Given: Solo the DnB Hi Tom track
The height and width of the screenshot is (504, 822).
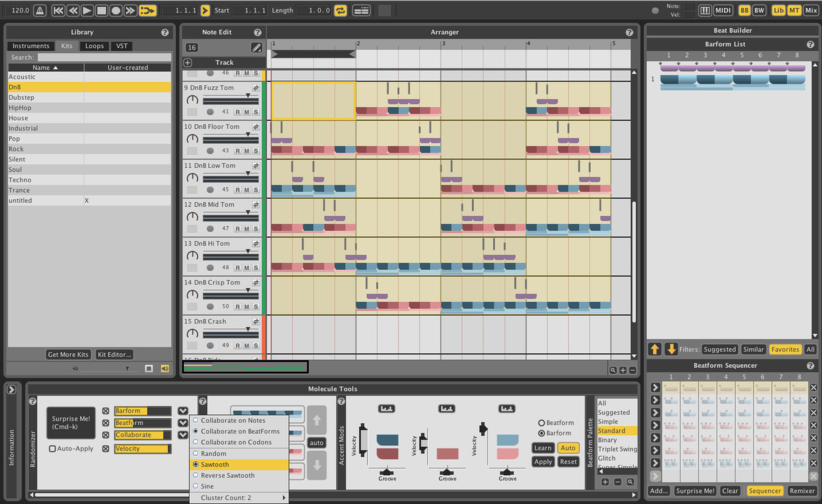Looking at the screenshot, I should (255, 267).
